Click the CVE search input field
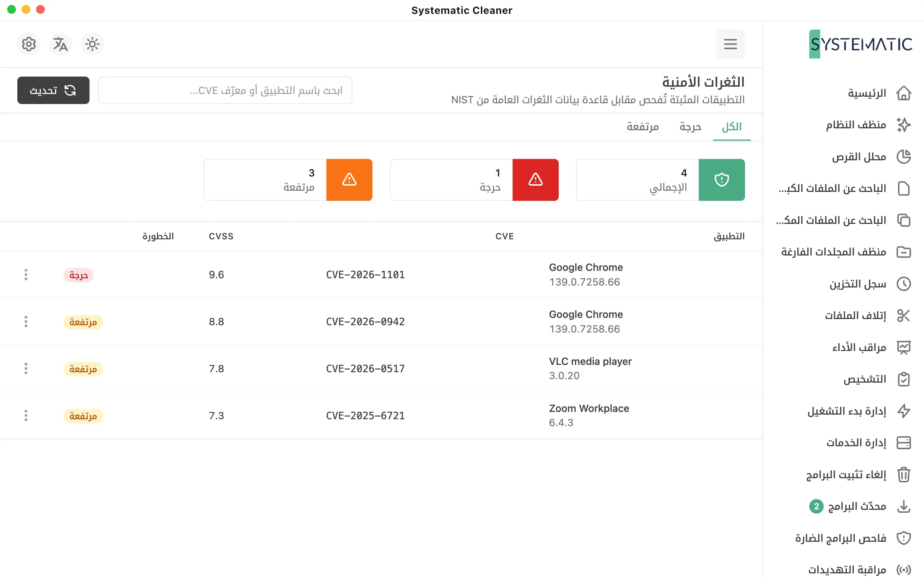 tap(225, 90)
